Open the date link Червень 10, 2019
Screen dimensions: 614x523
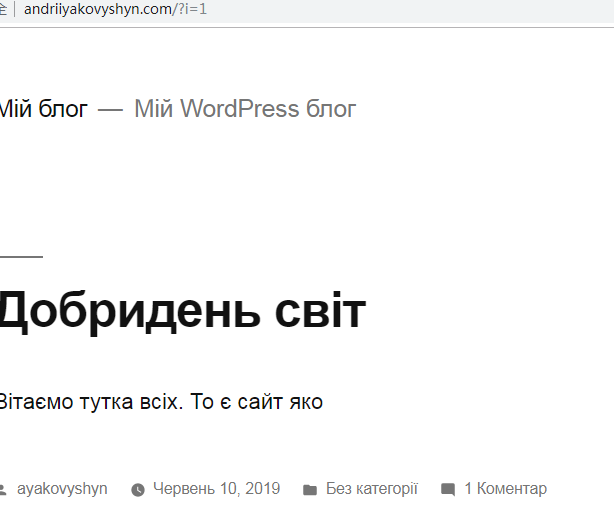[x=217, y=489]
